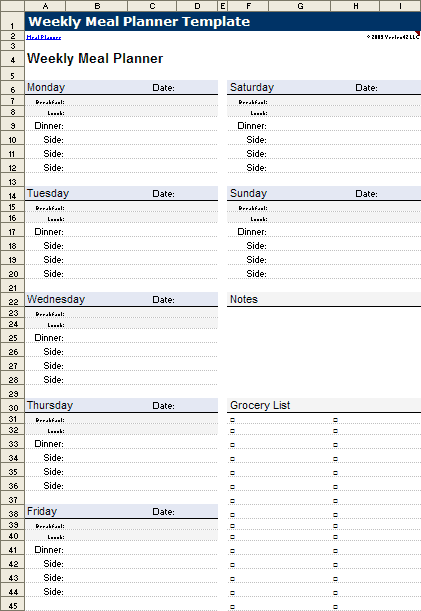This screenshot has height=611, width=421.
Task: Click the Weekly Meal Planner heading
Action: (x=95, y=58)
